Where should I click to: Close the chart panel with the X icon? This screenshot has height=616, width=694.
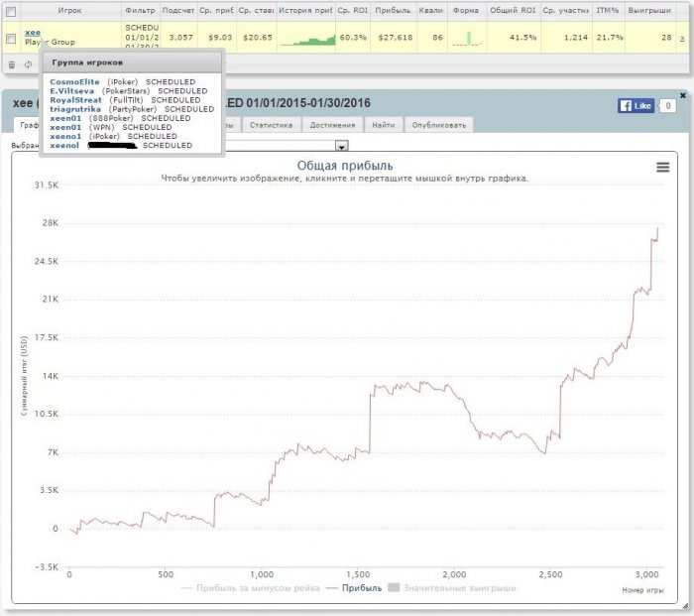coord(683,95)
